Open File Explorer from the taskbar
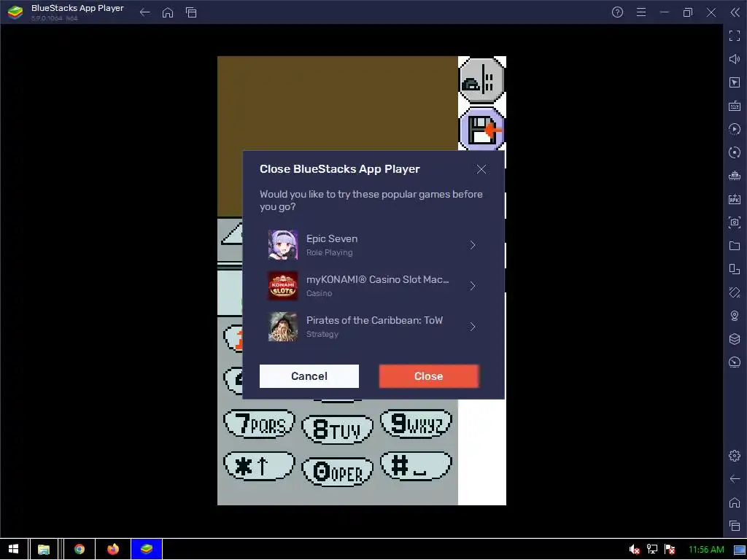 pos(44,549)
